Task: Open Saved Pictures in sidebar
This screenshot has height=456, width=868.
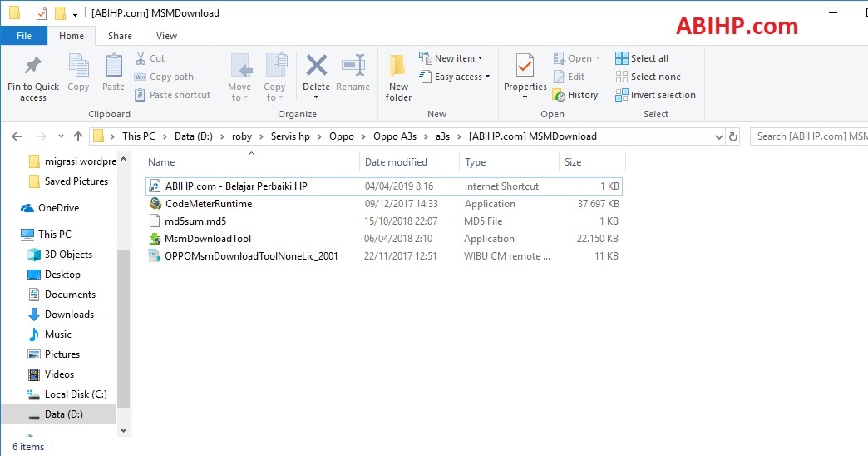Action: pos(67,181)
